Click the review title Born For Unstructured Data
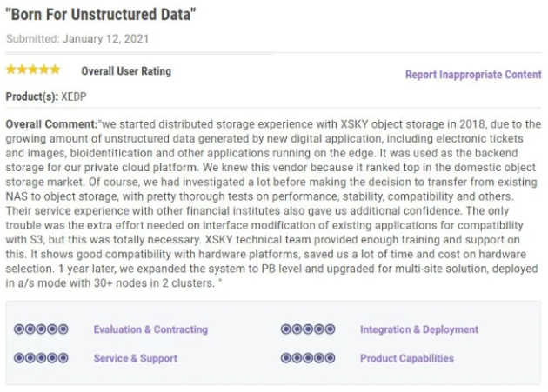The width and height of the screenshot is (548, 392). pyautogui.click(x=101, y=15)
